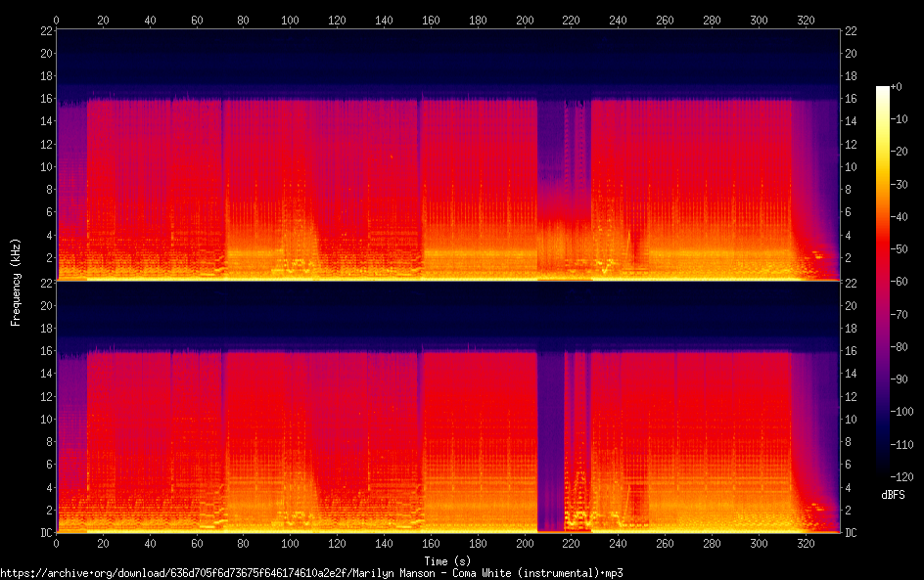Click the dBFS color scale bar
The height and width of the screenshot is (580, 924).
(x=883, y=284)
